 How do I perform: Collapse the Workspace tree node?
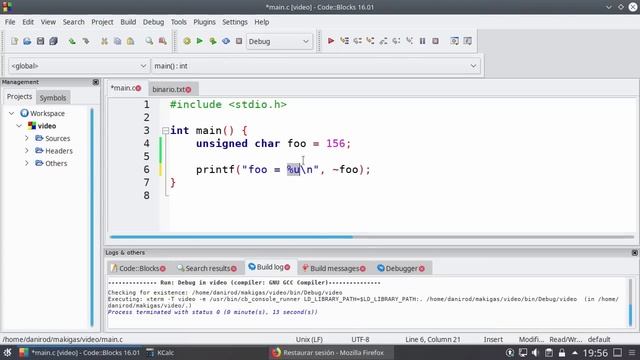[11, 113]
